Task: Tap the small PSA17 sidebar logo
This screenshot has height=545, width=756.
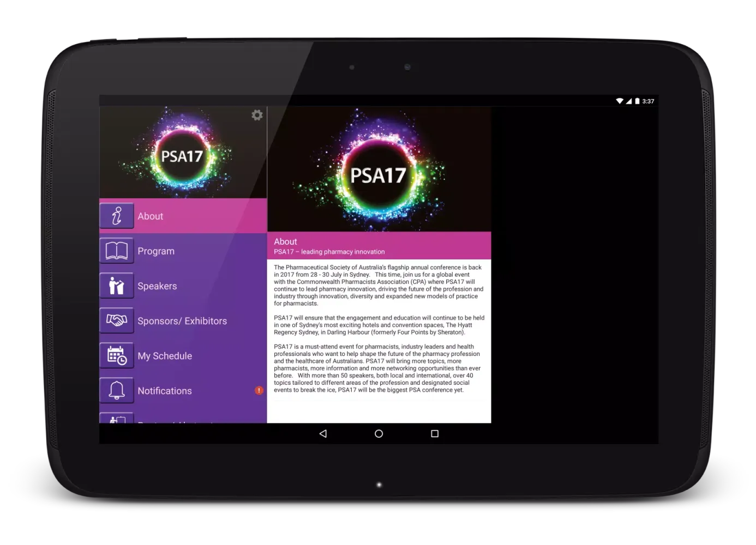Action: click(182, 154)
